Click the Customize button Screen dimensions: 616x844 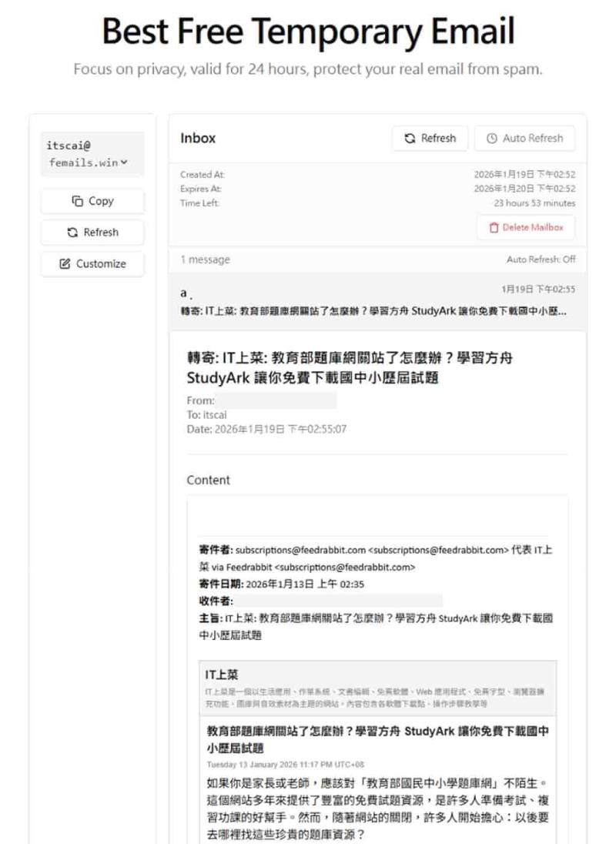point(92,263)
